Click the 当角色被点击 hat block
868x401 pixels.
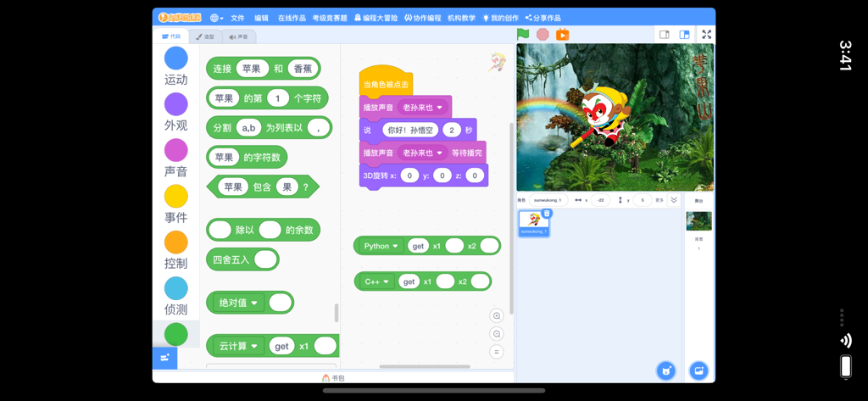point(386,82)
